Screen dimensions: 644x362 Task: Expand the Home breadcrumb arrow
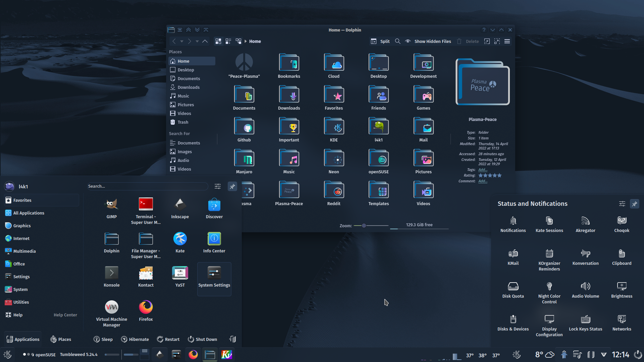tap(246, 41)
